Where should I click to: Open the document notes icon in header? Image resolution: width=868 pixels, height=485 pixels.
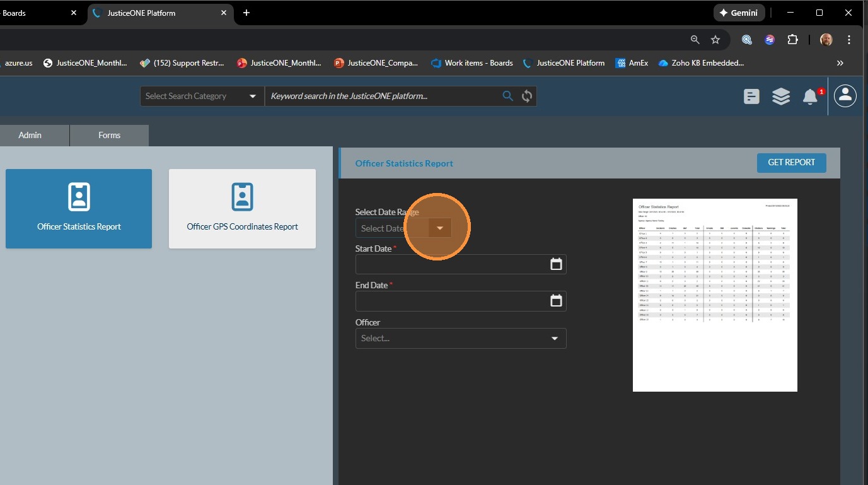point(751,96)
